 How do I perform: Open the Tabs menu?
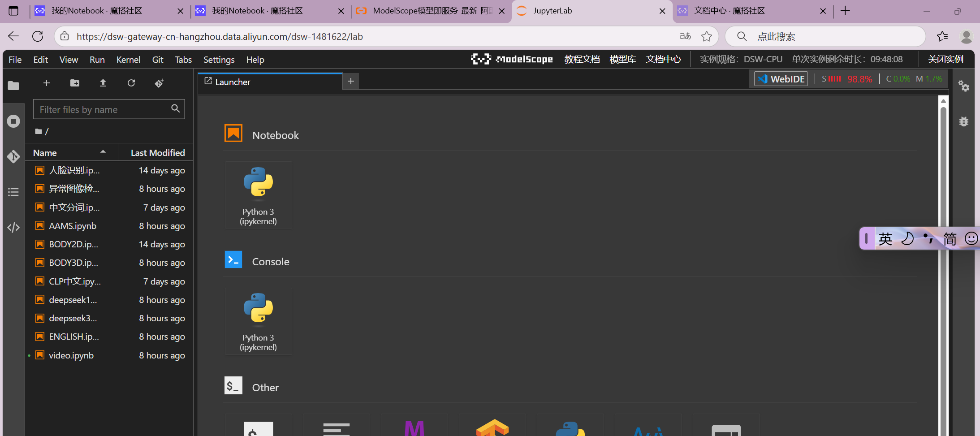coord(183,60)
